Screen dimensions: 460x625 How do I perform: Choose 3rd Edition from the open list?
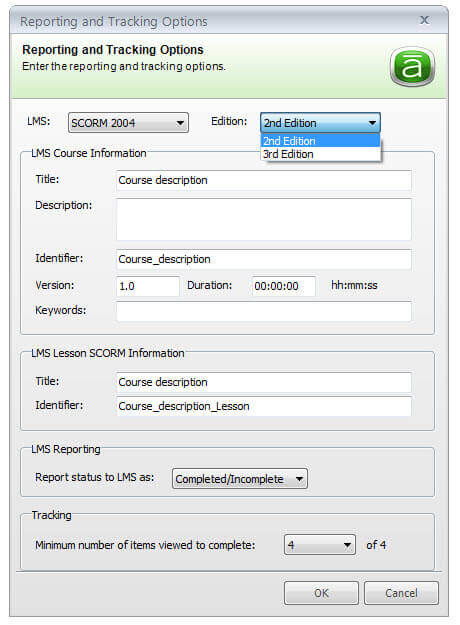point(320,154)
